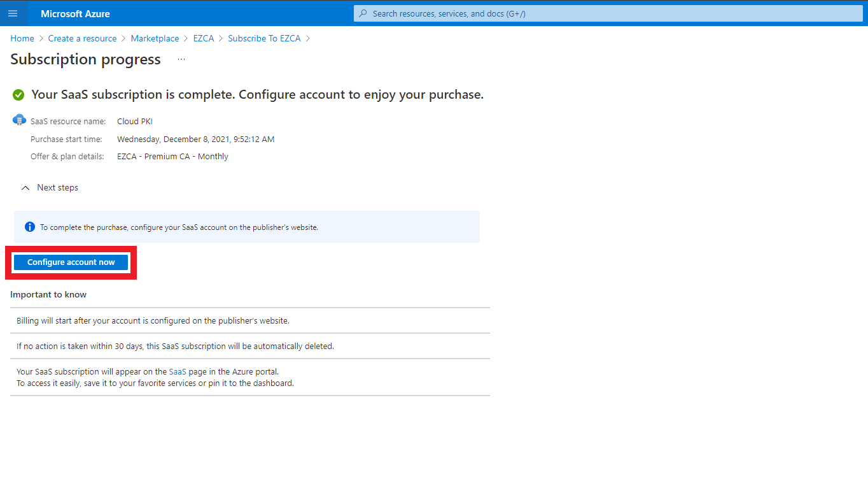Go to Subscribe To EZCA breadcrumb
Viewport: 868px width, 500px height.
265,38
